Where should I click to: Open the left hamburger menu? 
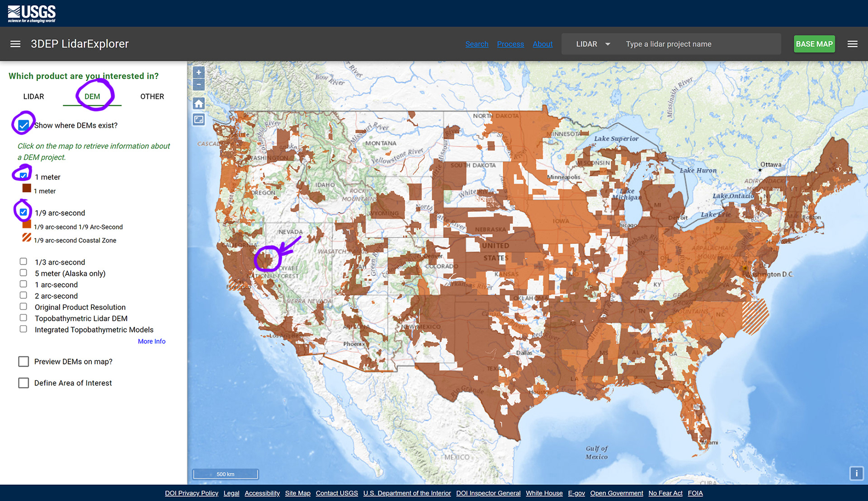pyautogui.click(x=15, y=44)
